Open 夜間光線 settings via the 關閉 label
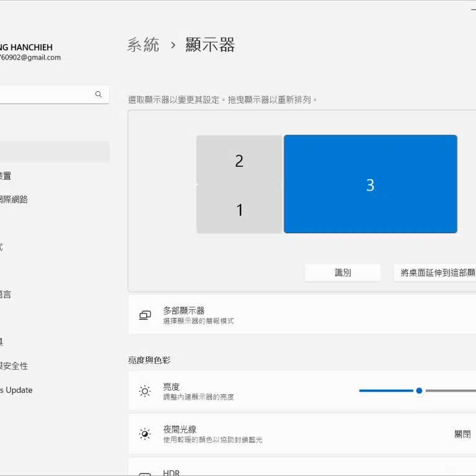The height and width of the screenshot is (476, 476). [x=462, y=434]
